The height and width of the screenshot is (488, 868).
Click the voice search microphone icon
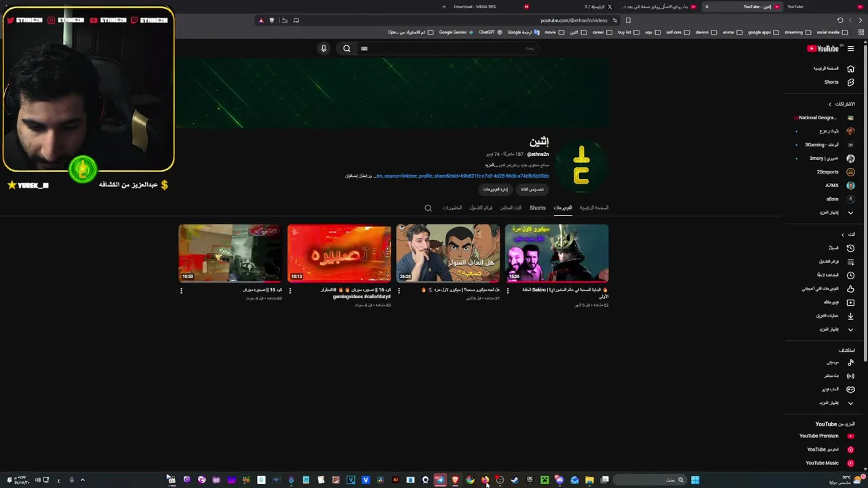[x=323, y=48]
